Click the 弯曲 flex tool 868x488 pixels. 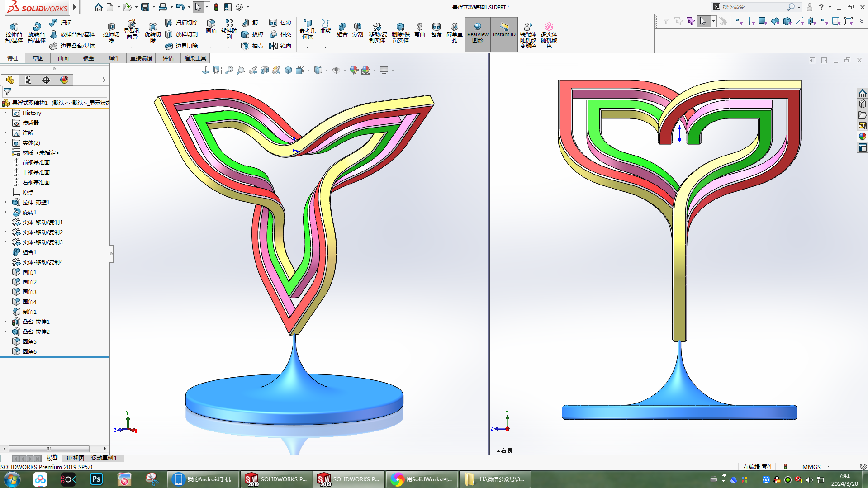pos(420,30)
